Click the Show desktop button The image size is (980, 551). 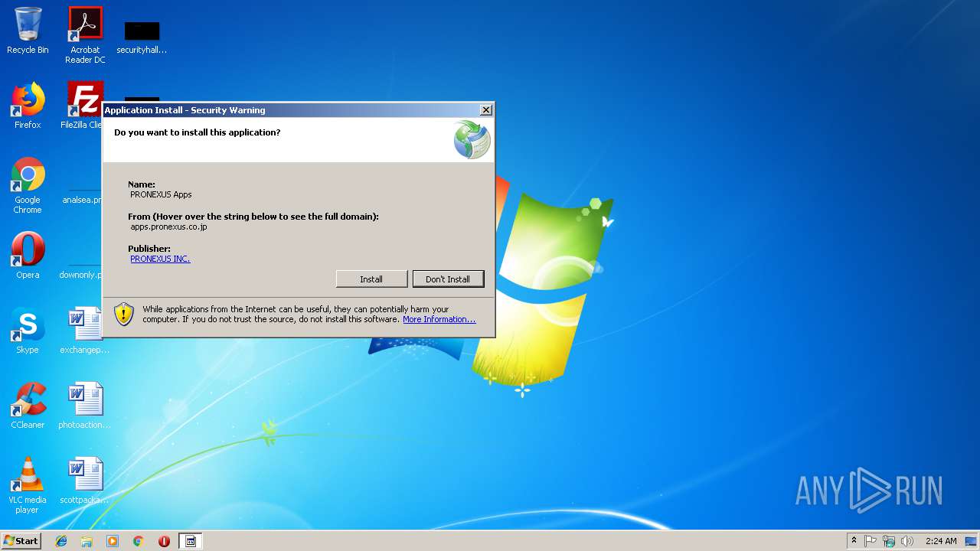(x=972, y=541)
